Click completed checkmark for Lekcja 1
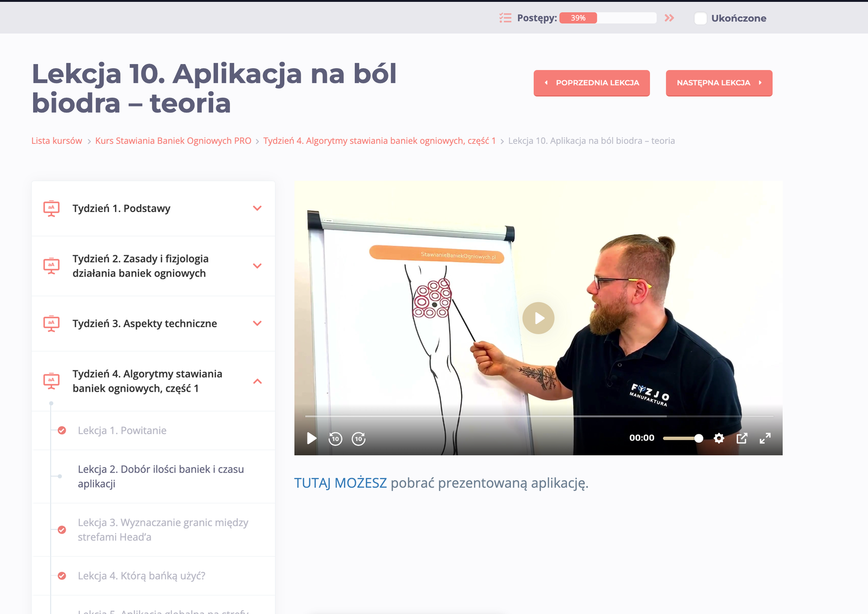868x614 pixels. pos(62,431)
